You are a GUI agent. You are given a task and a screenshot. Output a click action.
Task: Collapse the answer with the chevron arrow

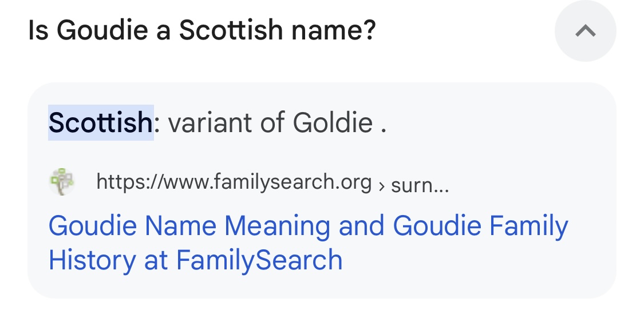tap(585, 31)
